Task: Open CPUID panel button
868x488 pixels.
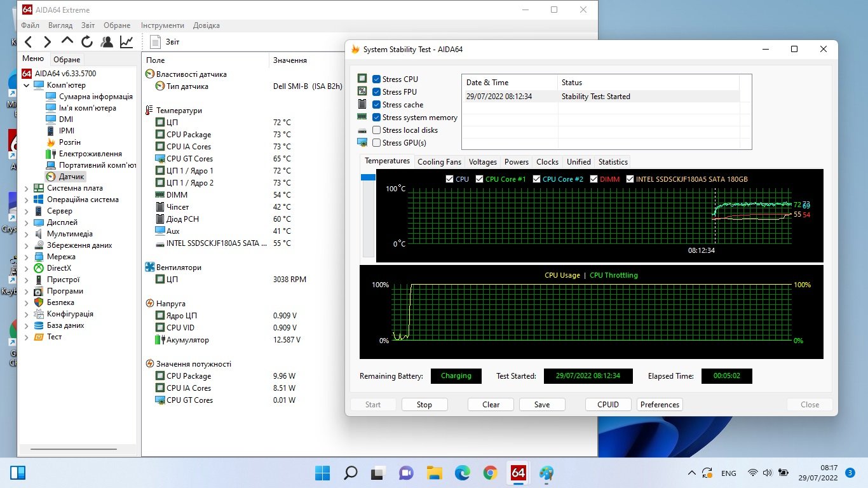Action: pyautogui.click(x=608, y=405)
